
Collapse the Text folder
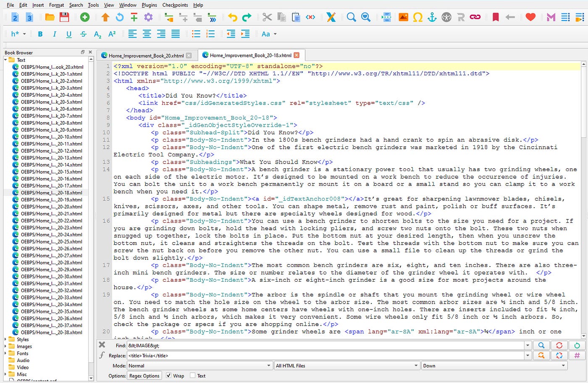click(x=6, y=60)
